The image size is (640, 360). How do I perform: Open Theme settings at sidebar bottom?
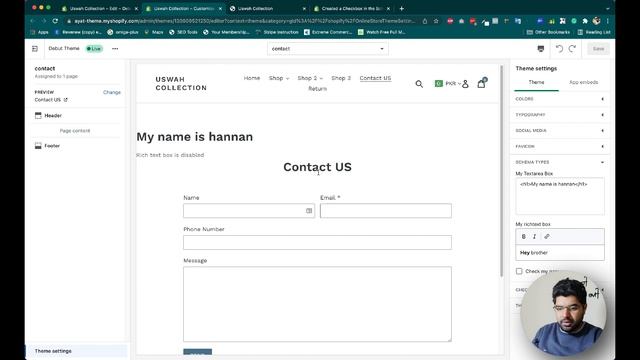point(77,351)
